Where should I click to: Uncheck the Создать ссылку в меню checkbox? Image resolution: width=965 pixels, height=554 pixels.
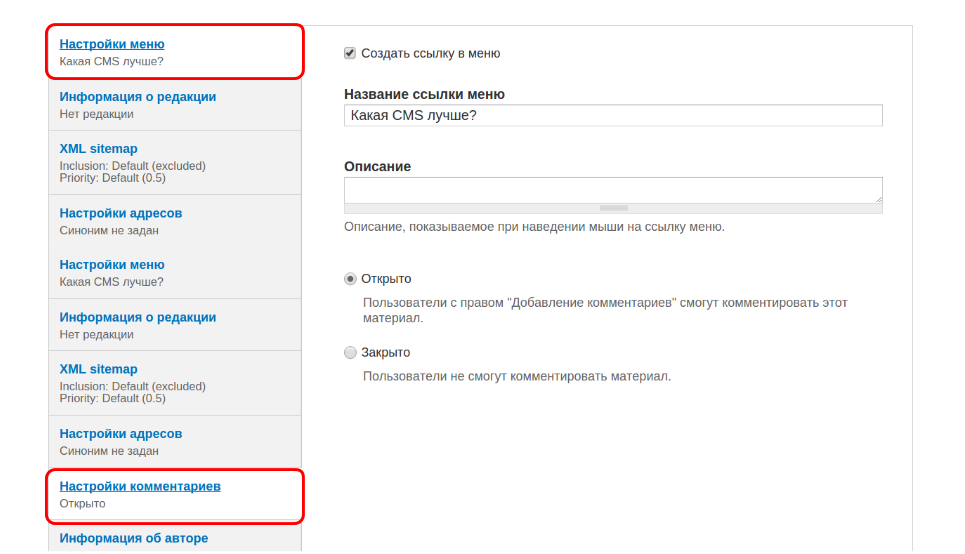coord(350,53)
